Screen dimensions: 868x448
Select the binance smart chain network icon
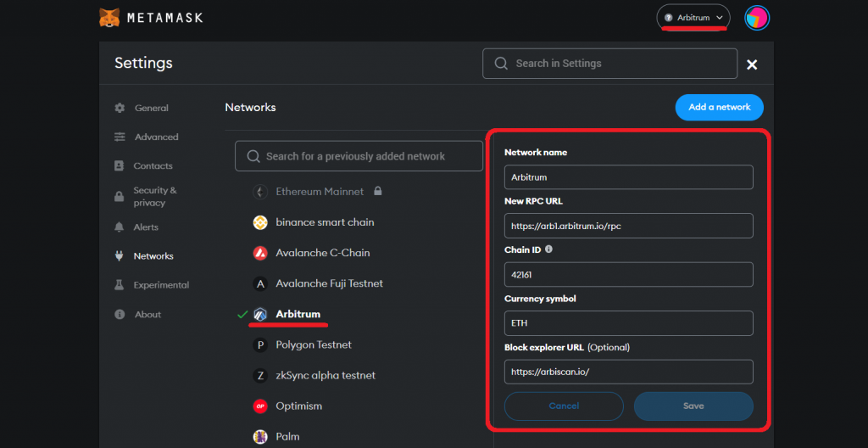260,222
